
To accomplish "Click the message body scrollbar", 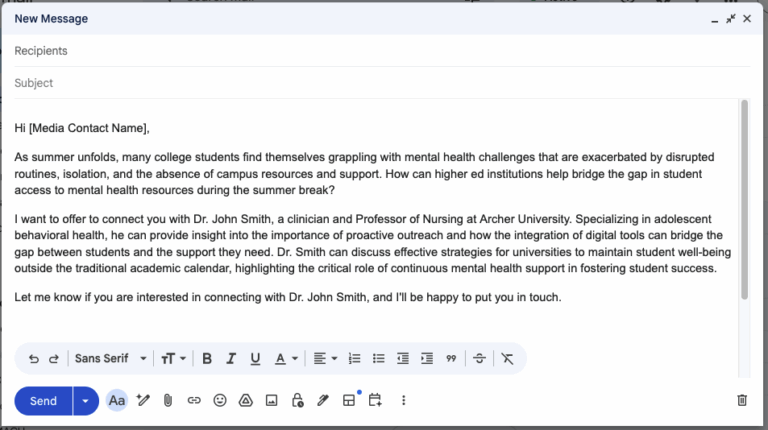I will tap(744, 200).
